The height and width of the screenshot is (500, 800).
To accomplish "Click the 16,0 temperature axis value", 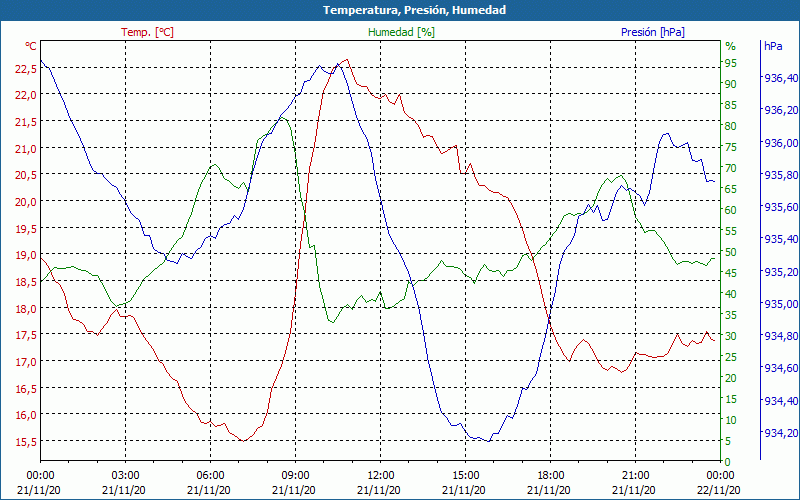I will point(26,416).
